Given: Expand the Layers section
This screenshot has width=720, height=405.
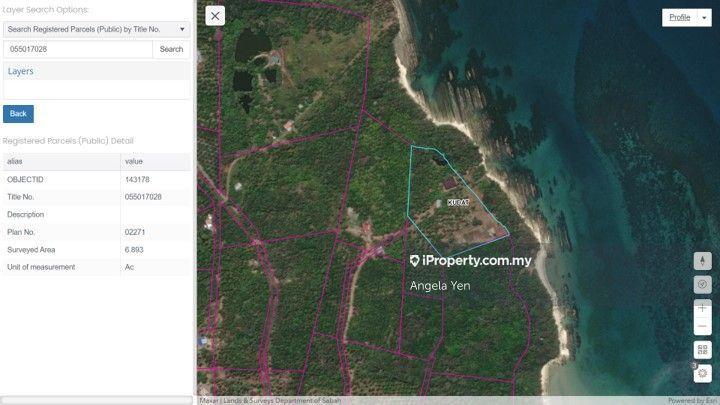Looking at the screenshot, I should point(20,72).
